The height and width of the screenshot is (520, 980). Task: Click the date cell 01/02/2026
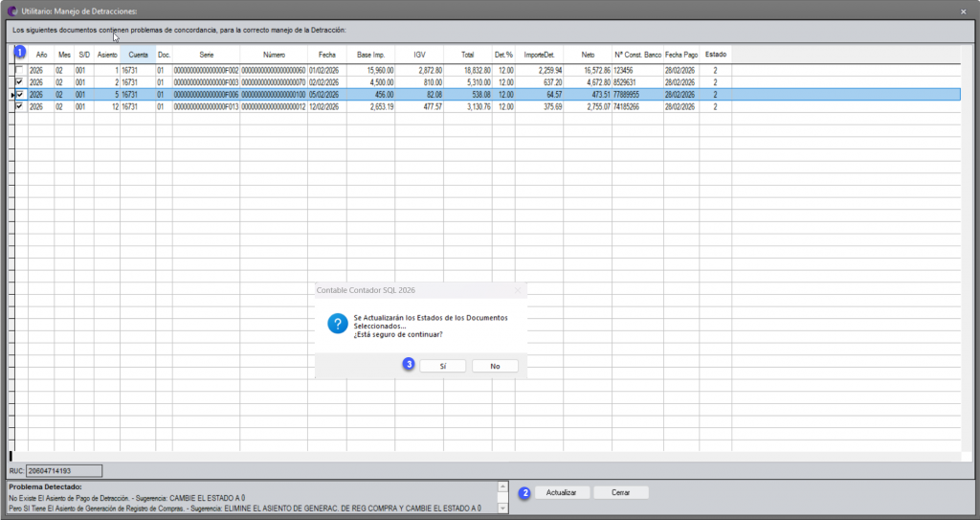[x=327, y=71]
